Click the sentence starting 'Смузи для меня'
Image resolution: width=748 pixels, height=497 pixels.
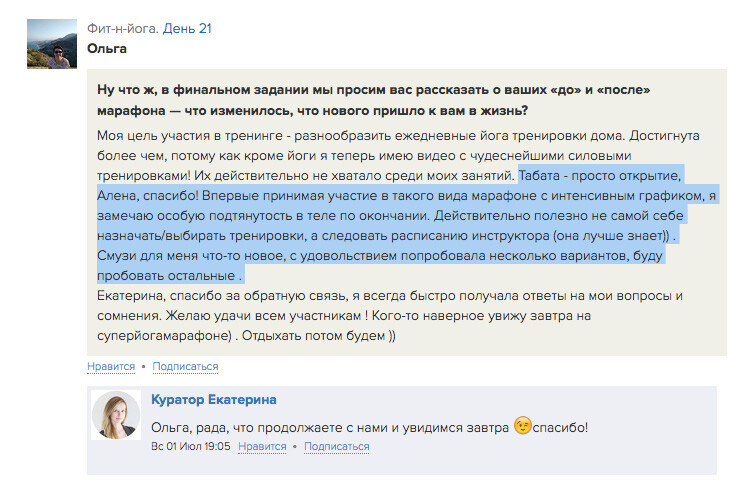click(x=380, y=266)
